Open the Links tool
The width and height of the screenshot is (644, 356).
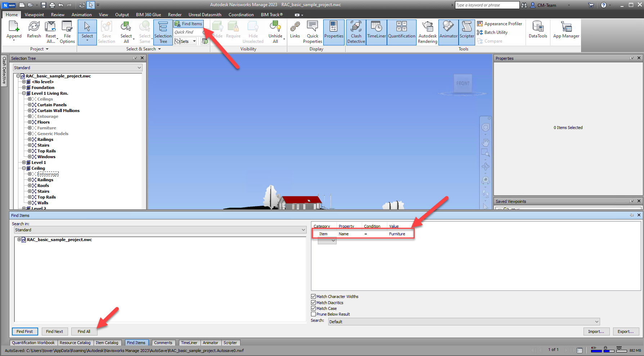295,30
